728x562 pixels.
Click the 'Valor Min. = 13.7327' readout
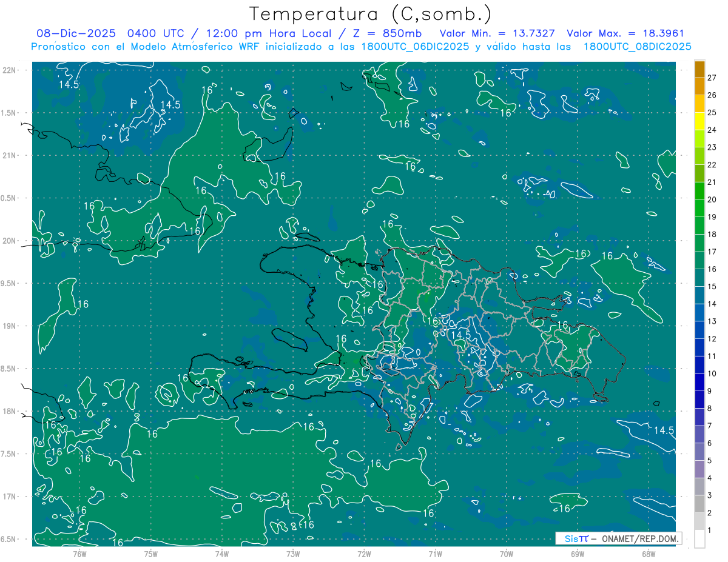497,33
